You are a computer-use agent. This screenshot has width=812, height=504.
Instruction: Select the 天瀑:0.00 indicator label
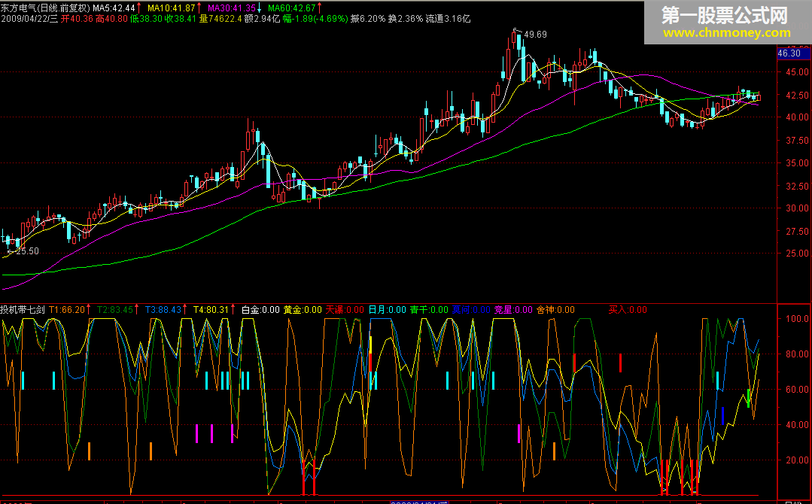click(x=345, y=310)
